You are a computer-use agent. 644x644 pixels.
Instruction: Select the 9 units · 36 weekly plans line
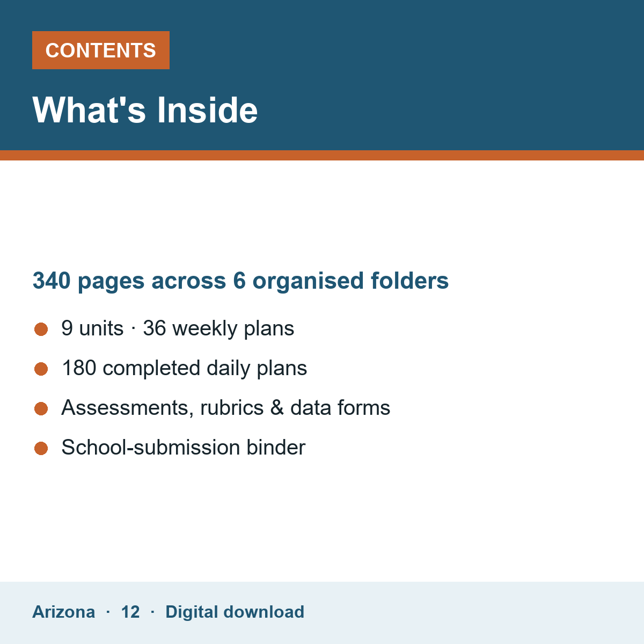pyautogui.click(x=178, y=328)
